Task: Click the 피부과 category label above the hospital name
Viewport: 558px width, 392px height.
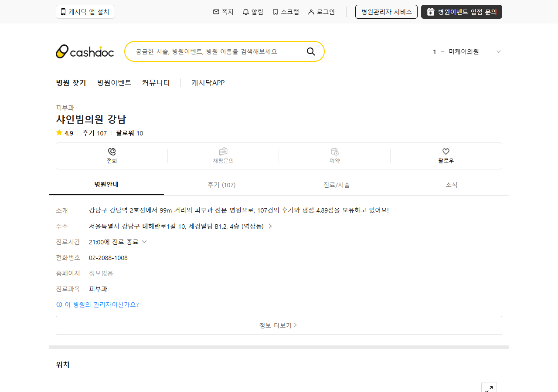Action: click(x=65, y=108)
